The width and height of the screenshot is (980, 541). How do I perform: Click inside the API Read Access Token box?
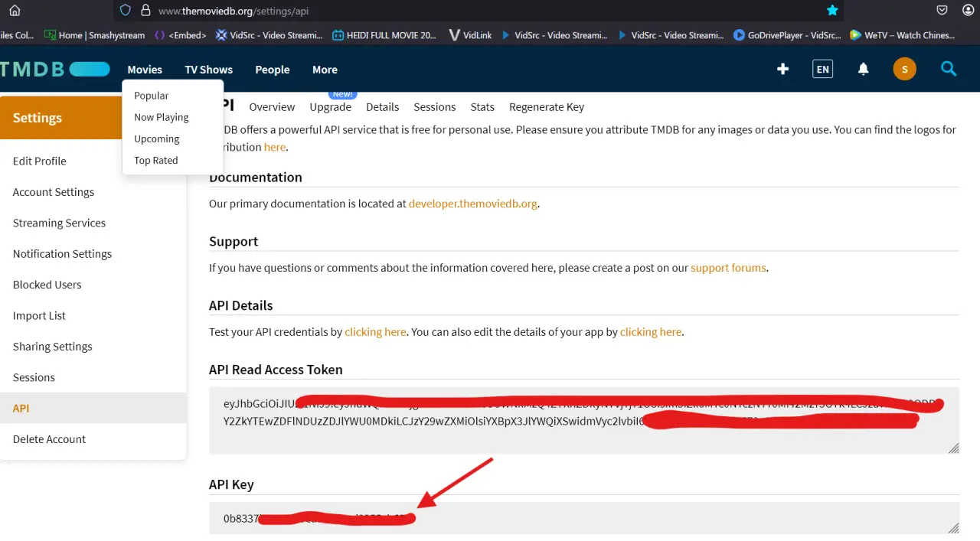(584, 420)
